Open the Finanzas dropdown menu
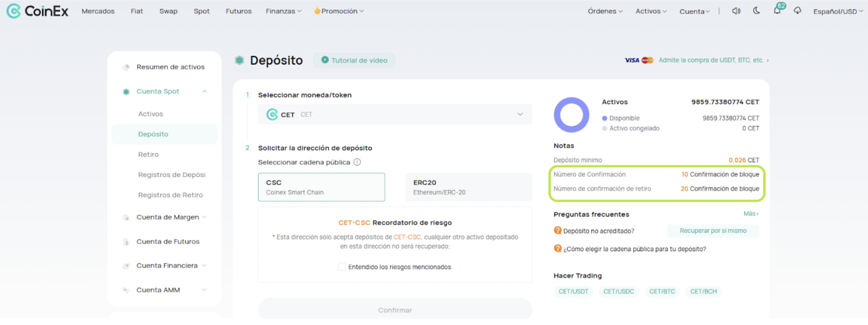 [x=283, y=11]
